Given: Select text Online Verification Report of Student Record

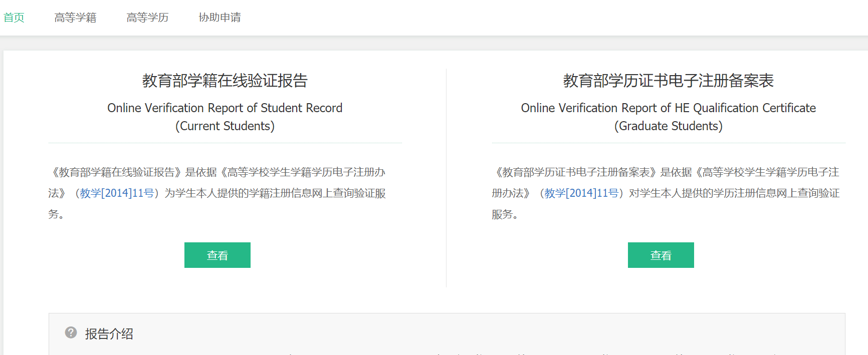Looking at the screenshot, I should pos(225,108).
